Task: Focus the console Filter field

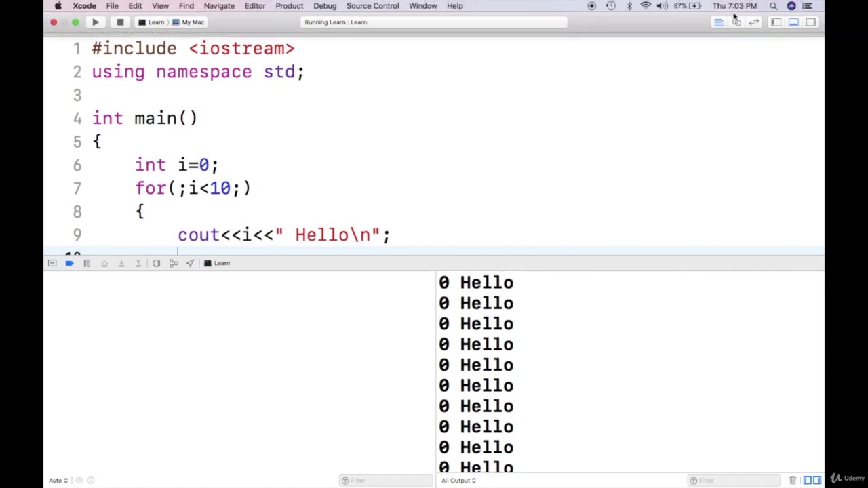Action: click(x=734, y=481)
